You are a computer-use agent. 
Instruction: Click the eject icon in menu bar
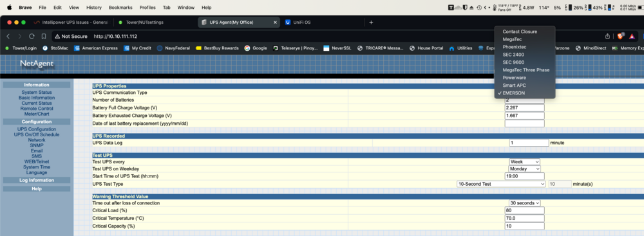click(472, 7)
